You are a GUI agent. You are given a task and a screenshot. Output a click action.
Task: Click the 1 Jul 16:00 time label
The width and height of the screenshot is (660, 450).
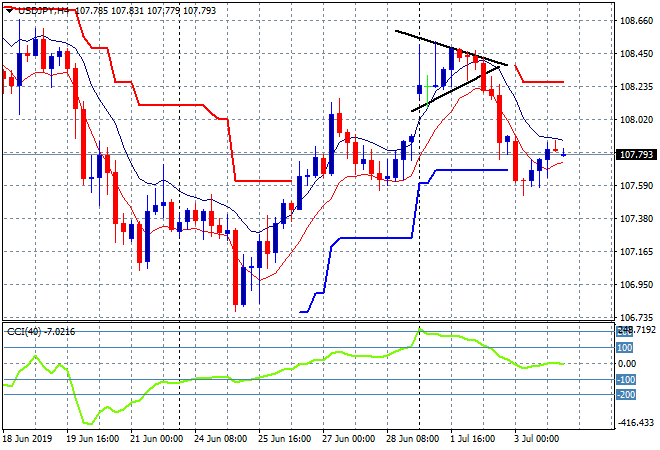(473, 439)
